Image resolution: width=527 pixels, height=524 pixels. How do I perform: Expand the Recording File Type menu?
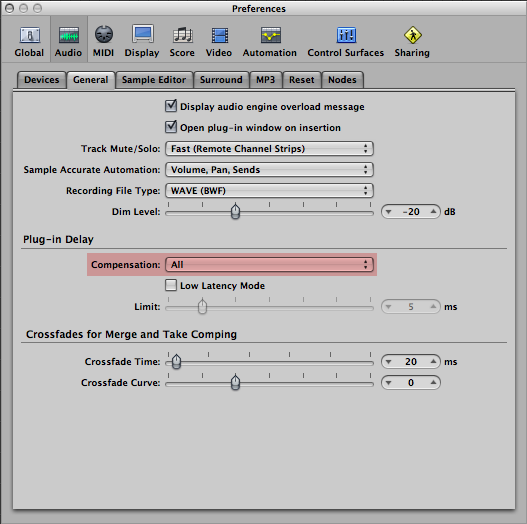269,191
